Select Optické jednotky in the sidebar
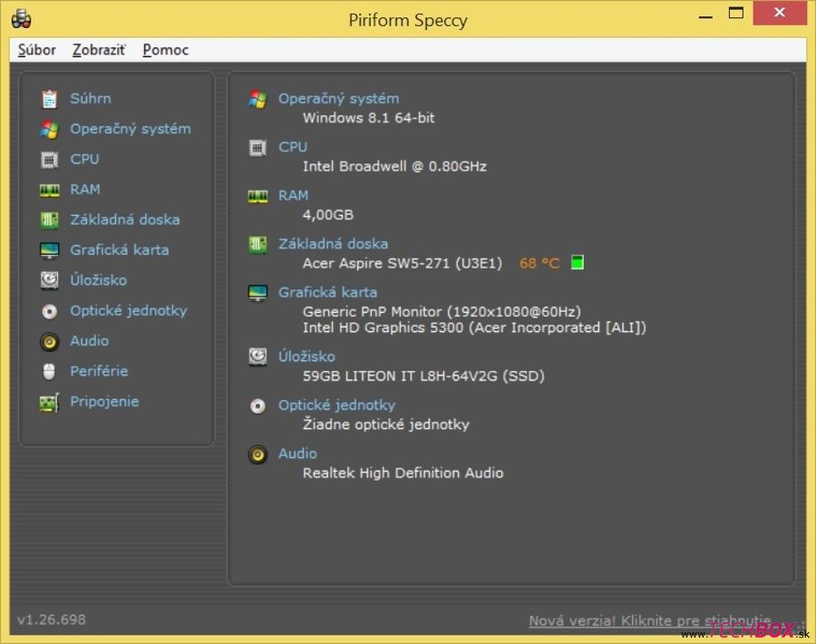The height and width of the screenshot is (644, 816). pyautogui.click(x=129, y=311)
